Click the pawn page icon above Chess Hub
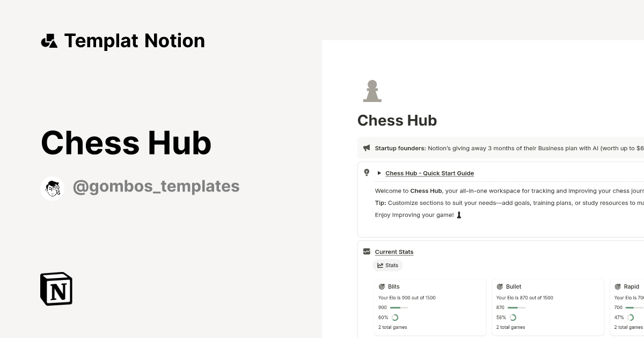644x338 pixels. (x=372, y=90)
